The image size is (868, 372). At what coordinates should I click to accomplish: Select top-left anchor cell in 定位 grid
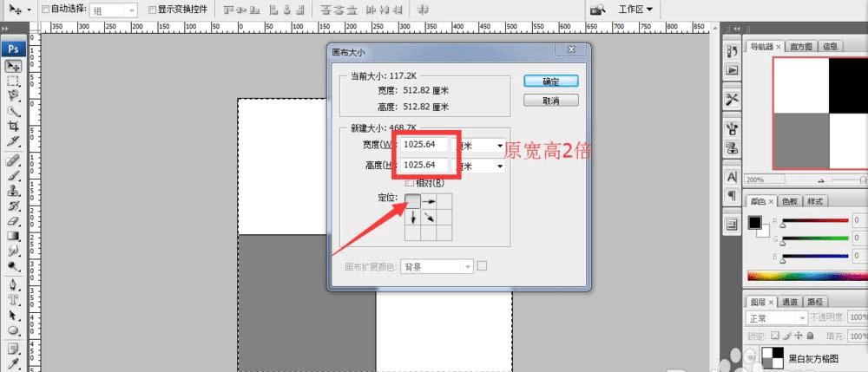coord(413,201)
